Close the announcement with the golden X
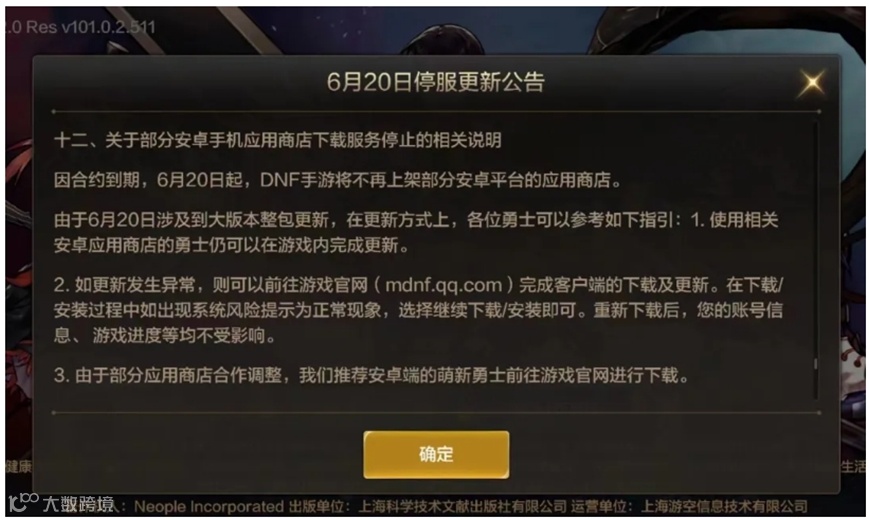The width and height of the screenshot is (869, 520). [x=812, y=83]
